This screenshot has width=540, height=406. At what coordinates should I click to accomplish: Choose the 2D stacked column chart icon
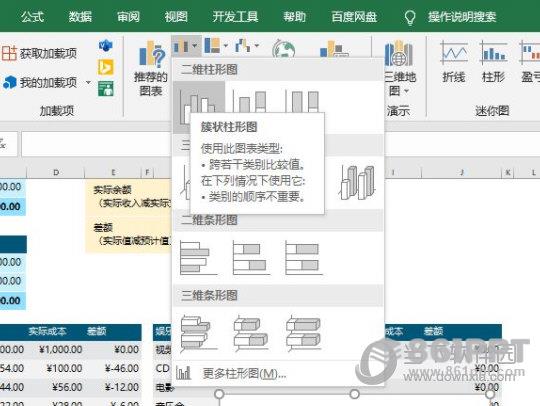(252, 102)
